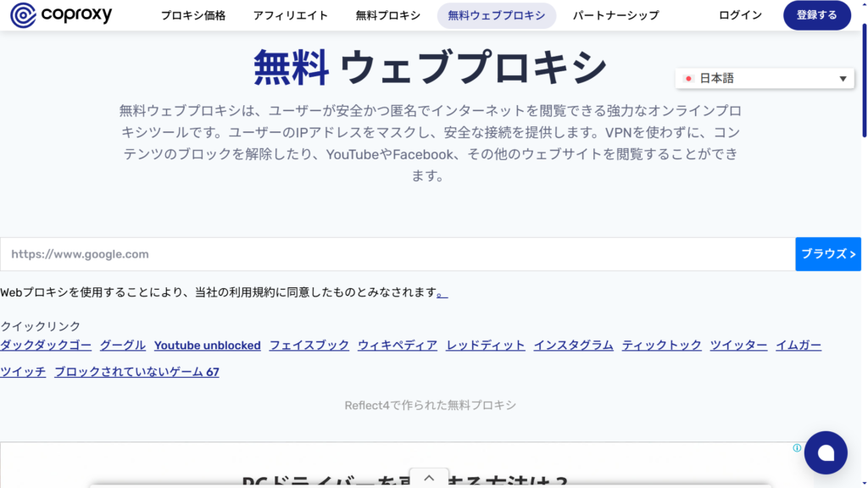Screen dimensions: 868x488
Task: Open the パートナーシップ nav item
Action: [615, 15]
